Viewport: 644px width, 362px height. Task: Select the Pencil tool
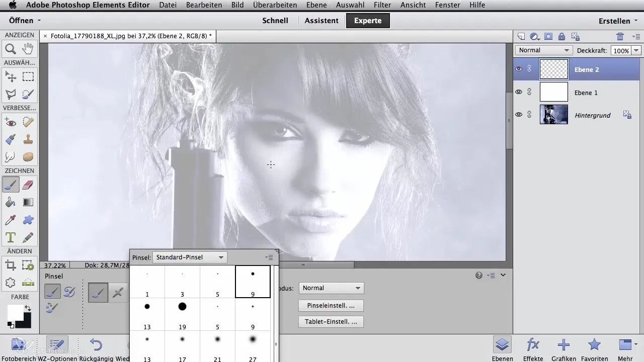click(28, 237)
